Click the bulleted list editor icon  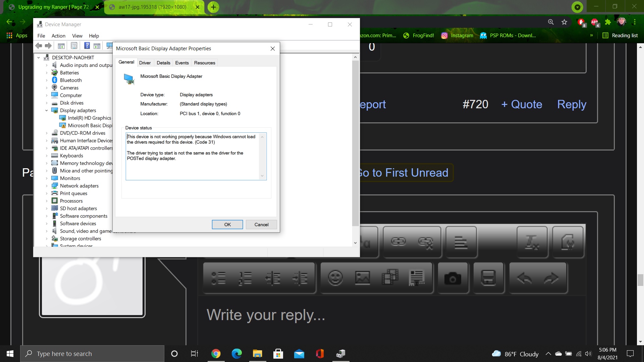[x=218, y=278]
